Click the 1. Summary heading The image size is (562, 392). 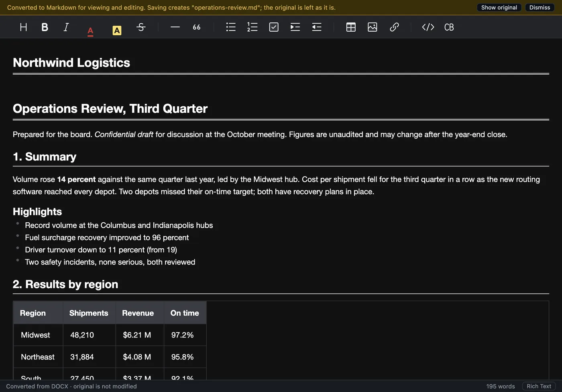pos(45,156)
